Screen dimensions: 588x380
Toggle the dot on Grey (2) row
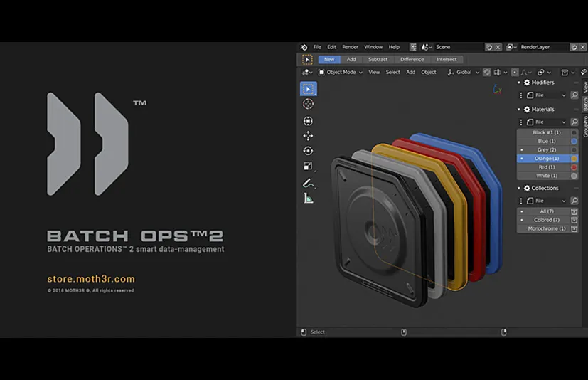pyautogui.click(x=522, y=150)
